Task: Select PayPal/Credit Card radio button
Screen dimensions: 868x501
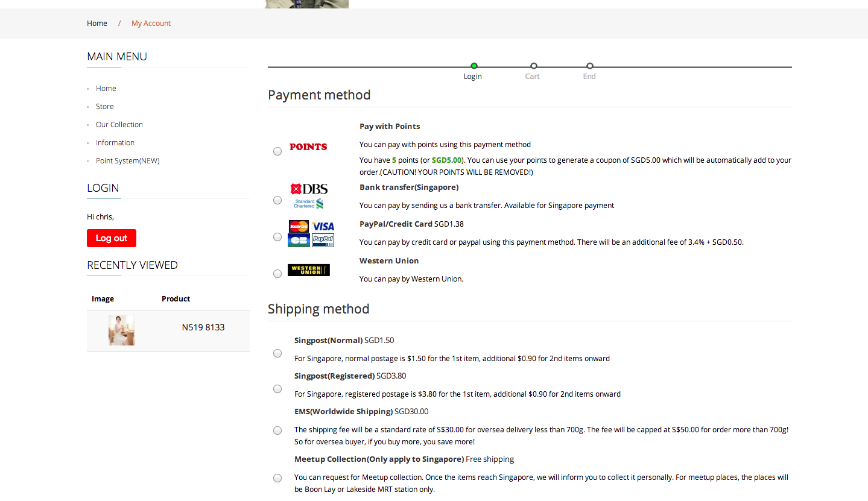Action: coord(277,237)
